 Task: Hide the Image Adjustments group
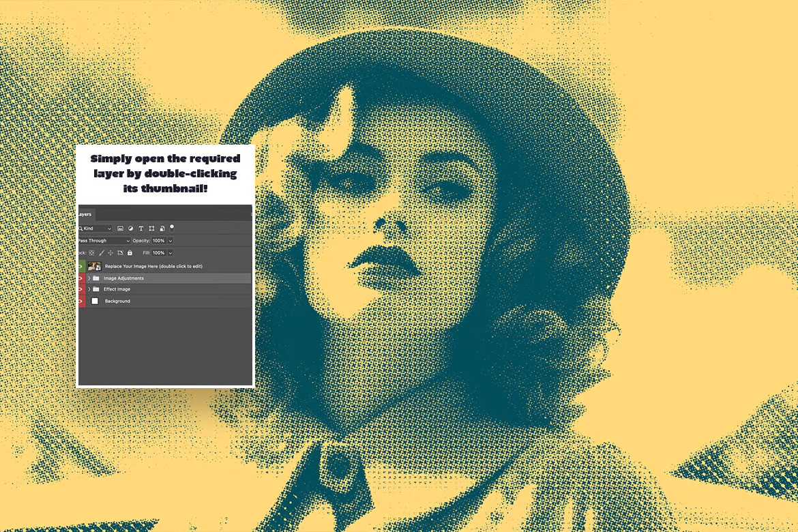coord(80,278)
